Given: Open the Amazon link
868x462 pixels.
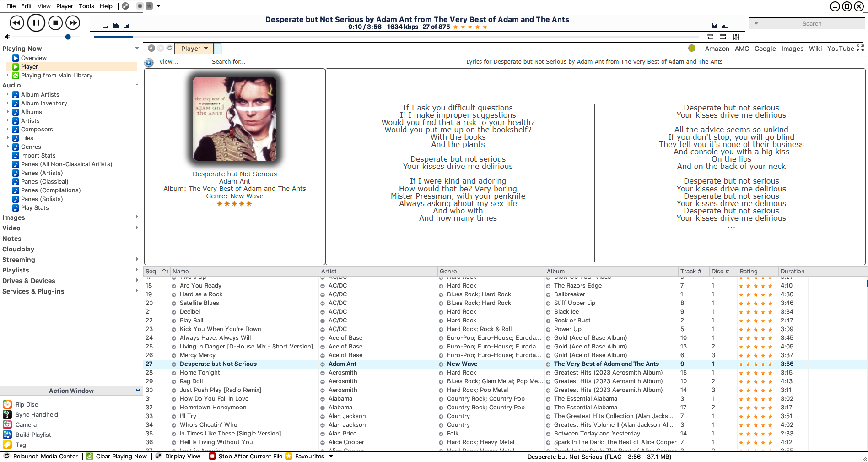Looking at the screenshot, I should pos(717,49).
